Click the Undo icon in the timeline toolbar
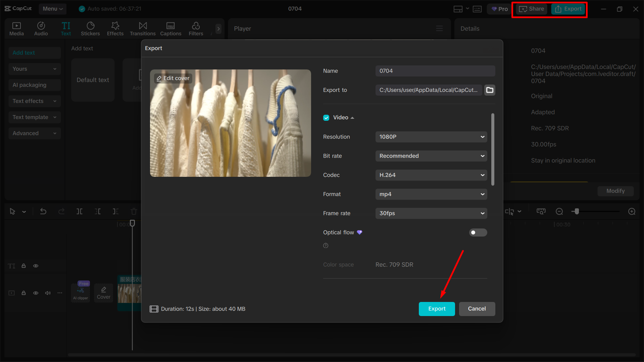Screen dimensions: 644x362 [43, 211]
